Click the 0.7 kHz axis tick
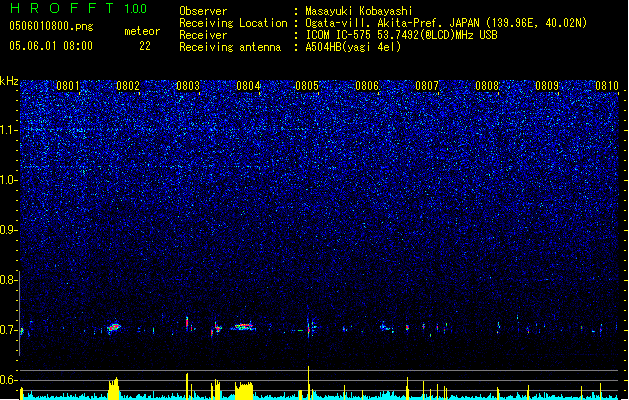 (9, 330)
